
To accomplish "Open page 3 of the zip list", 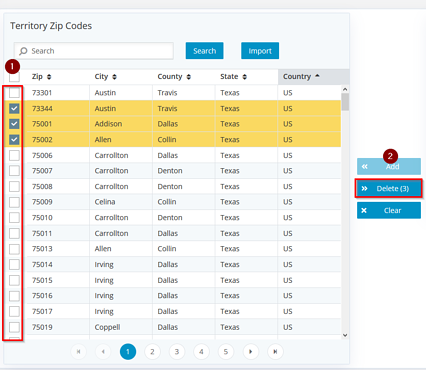I will click(177, 352).
